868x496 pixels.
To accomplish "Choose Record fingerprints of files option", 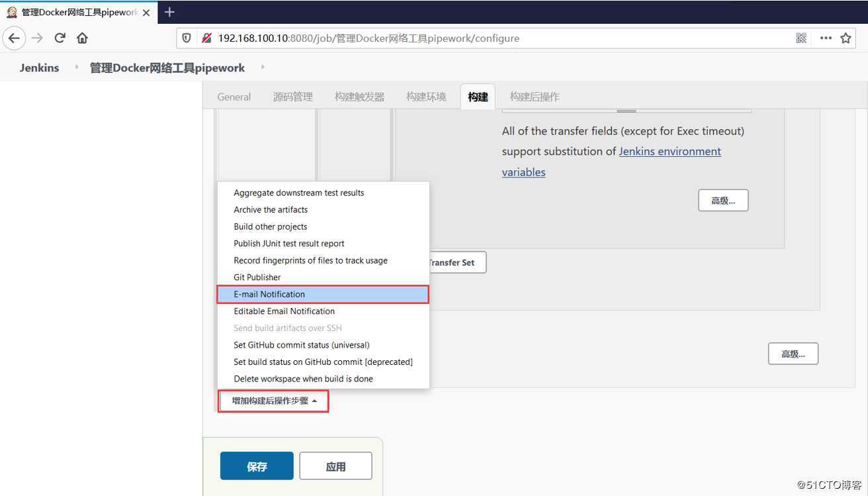I will 324,260.
